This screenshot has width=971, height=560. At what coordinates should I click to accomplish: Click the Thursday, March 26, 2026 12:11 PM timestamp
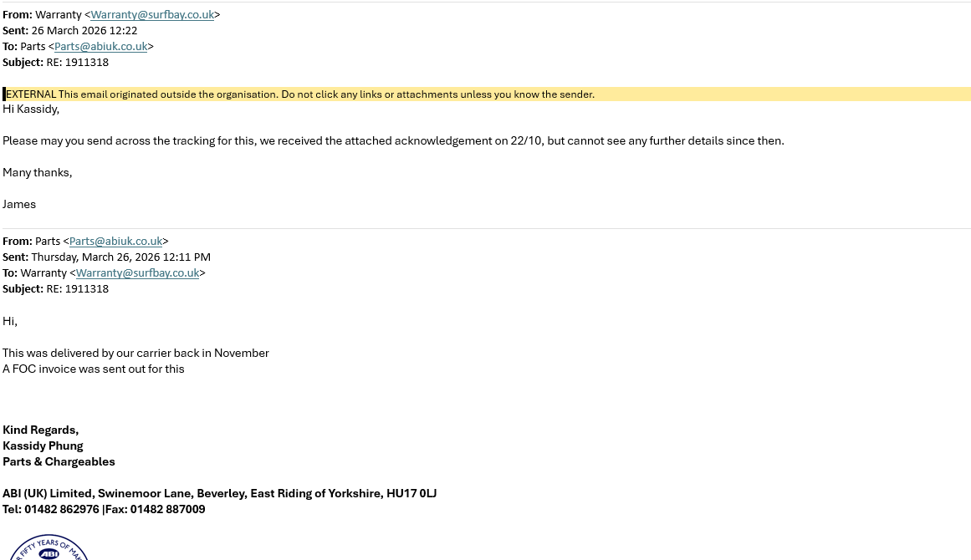[x=120, y=257]
